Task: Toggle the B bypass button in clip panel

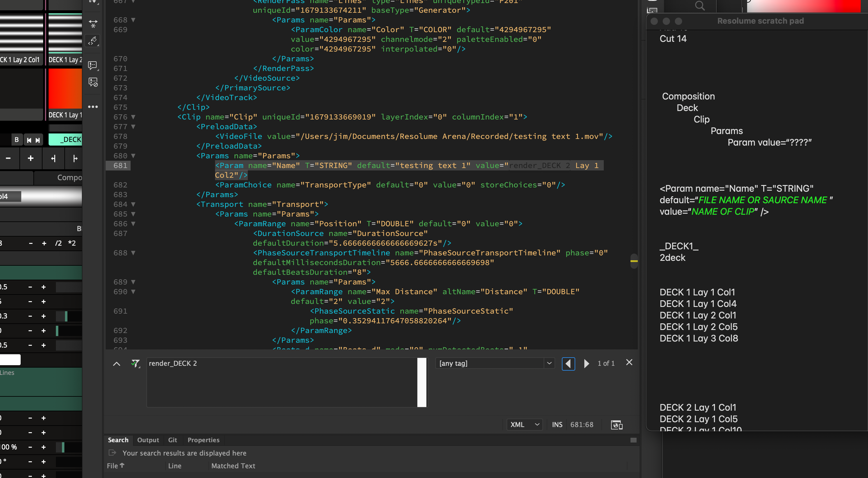Action: (16, 140)
